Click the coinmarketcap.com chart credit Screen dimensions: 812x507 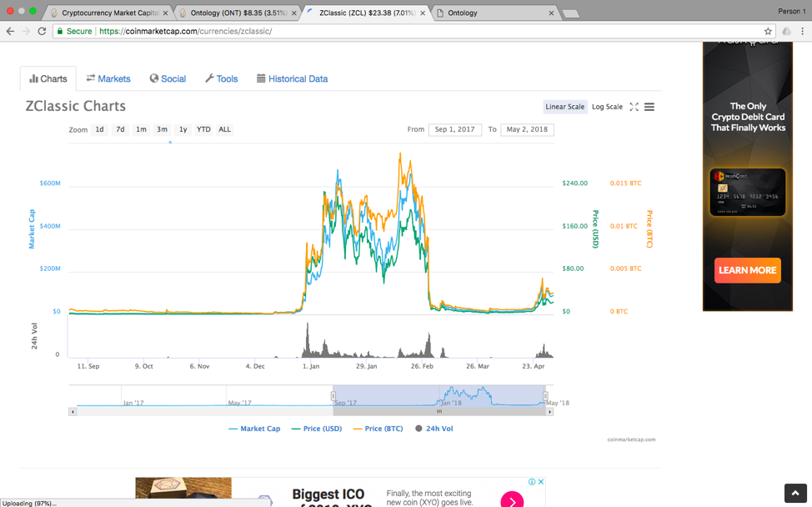(631, 439)
